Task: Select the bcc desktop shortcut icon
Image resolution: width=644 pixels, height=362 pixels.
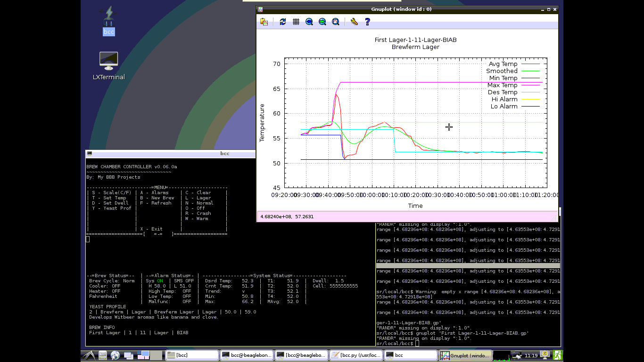Action: [x=109, y=21]
